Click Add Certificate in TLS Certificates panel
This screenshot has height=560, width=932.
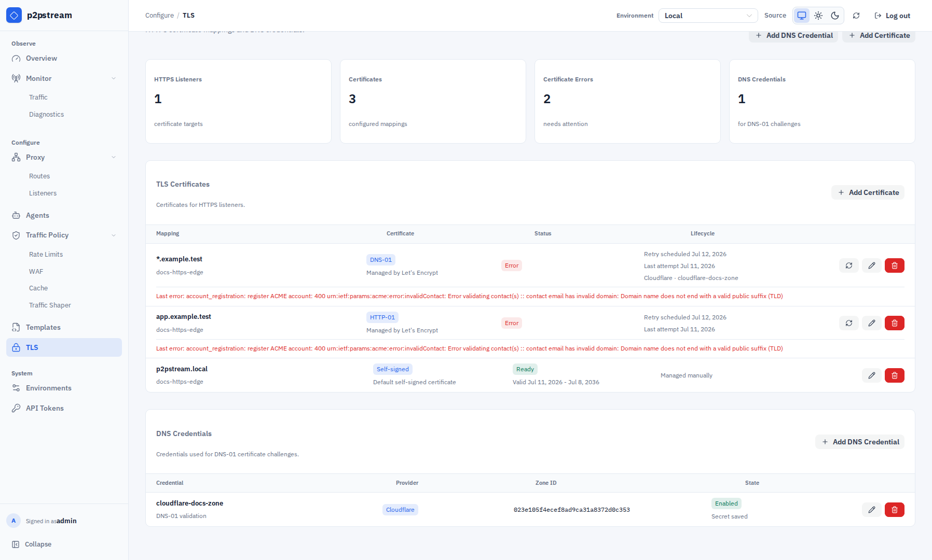tap(868, 192)
